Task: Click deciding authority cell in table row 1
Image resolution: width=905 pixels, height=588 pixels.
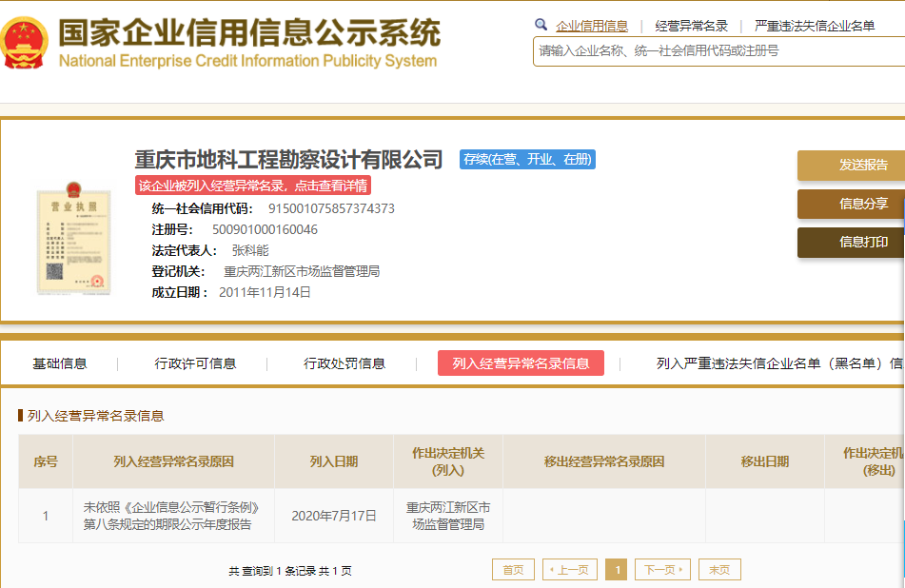Action: [448, 516]
